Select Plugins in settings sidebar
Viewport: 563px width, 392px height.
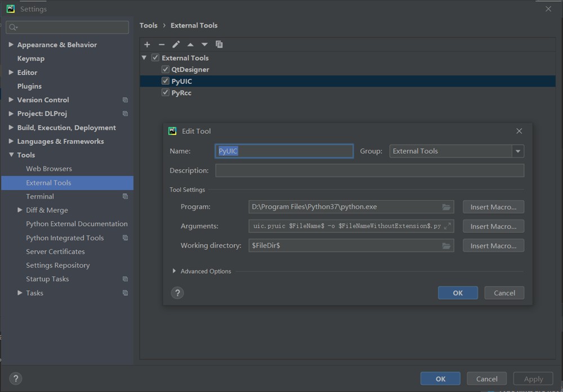click(29, 87)
